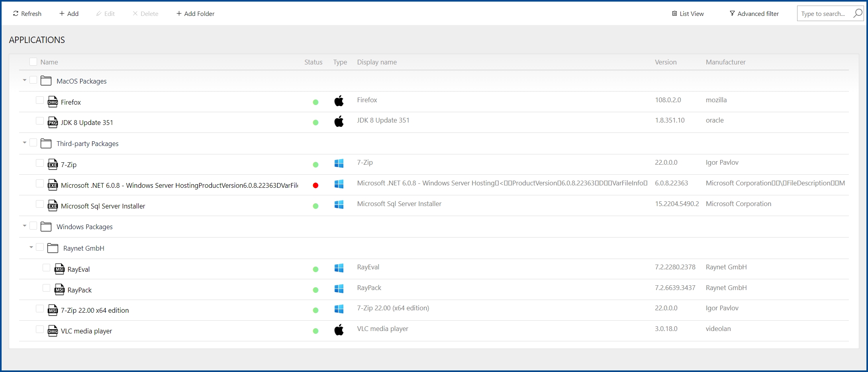
Task: Click the Windows type icon for Microsoft .NET 6.0.8
Action: click(x=339, y=184)
